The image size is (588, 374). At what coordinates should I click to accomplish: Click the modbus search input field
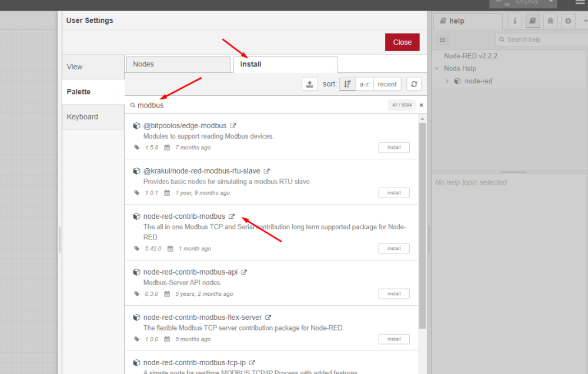tap(259, 105)
